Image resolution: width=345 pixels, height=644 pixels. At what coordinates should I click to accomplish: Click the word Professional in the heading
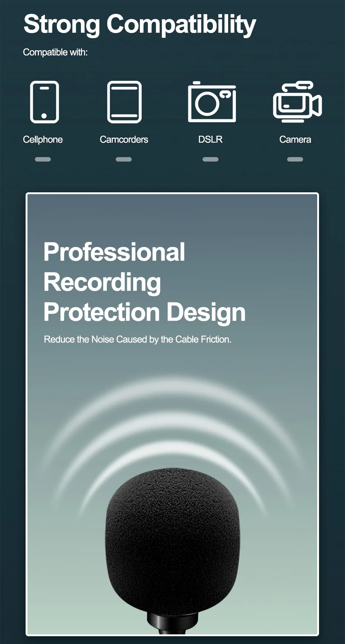coord(114,252)
